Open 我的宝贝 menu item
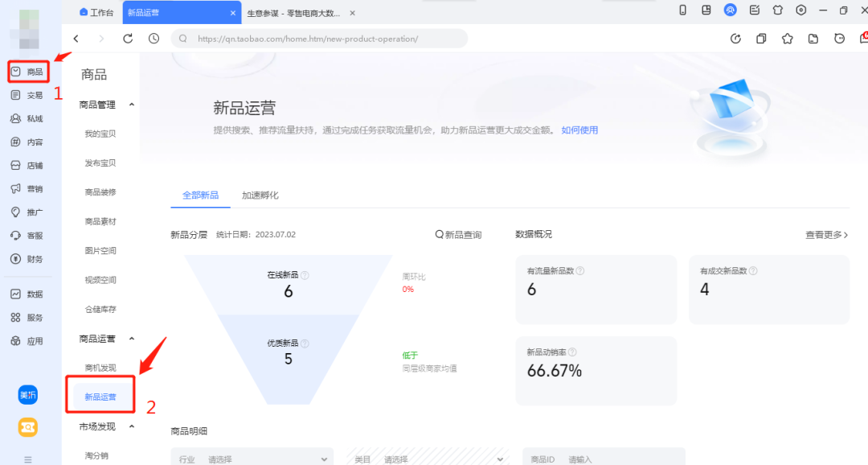This screenshot has height=465, width=868. 100,134
